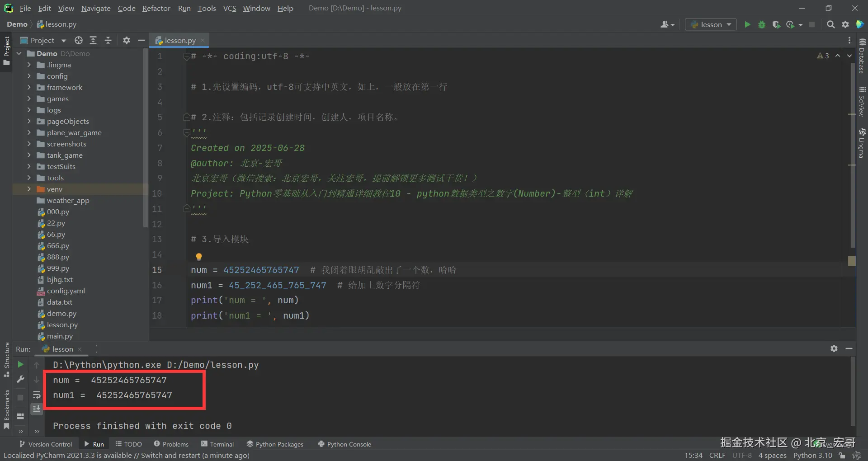Open user account dropdown icon

[667, 24]
